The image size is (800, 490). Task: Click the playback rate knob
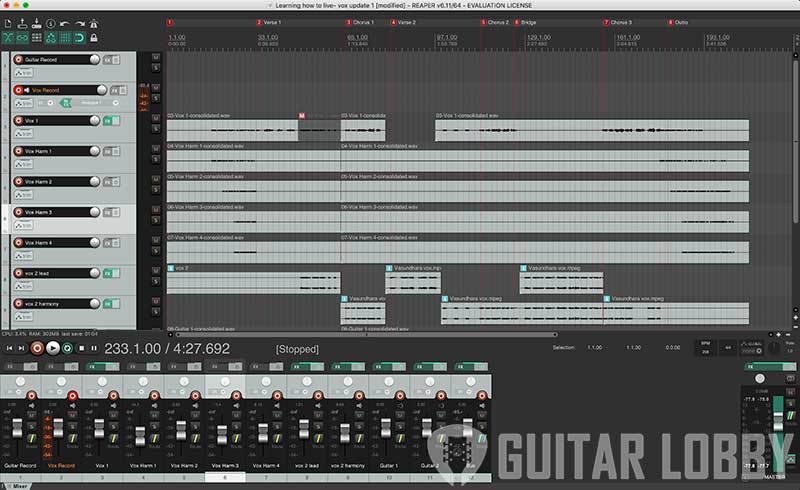[774, 348]
